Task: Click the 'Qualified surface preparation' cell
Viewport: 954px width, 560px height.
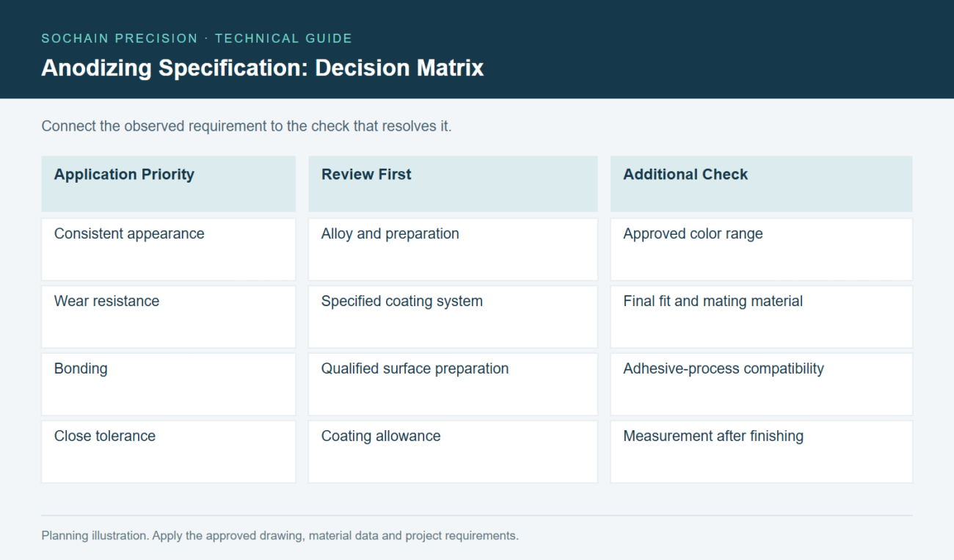Action: pyautogui.click(x=453, y=384)
